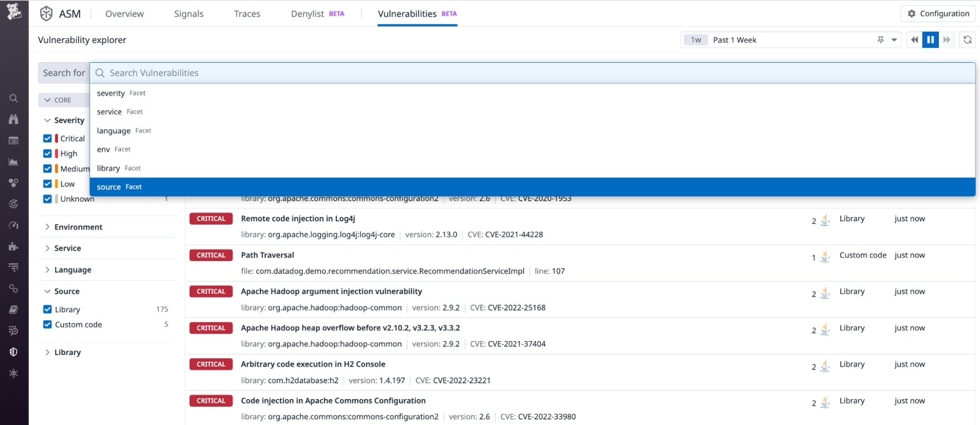The image size is (980, 425).
Task: Open the notebook icon in sidebar
Action: (14, 310)
